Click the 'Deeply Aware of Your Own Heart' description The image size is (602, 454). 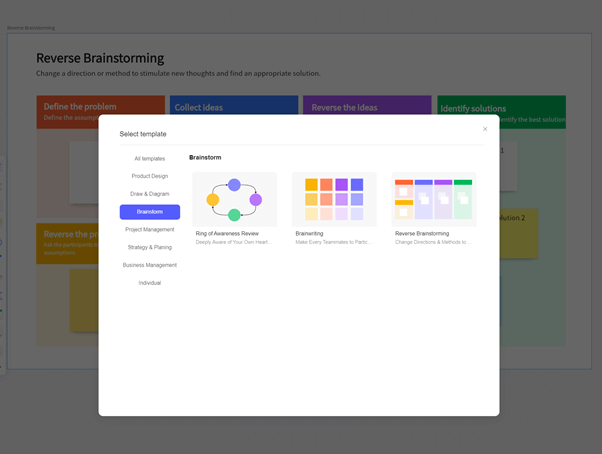click(234, 242)
